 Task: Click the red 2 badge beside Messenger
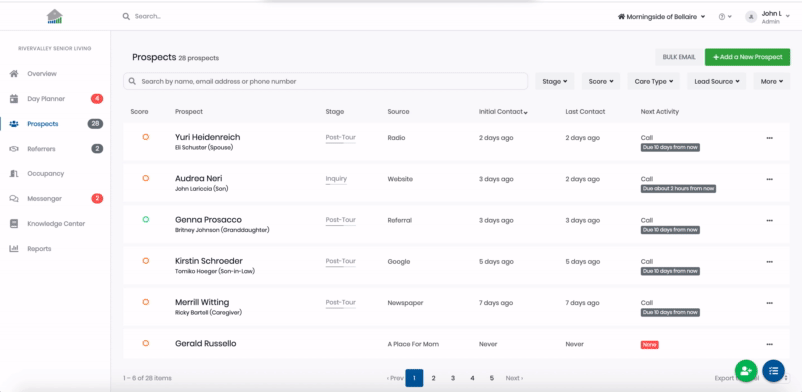(97, 199)
